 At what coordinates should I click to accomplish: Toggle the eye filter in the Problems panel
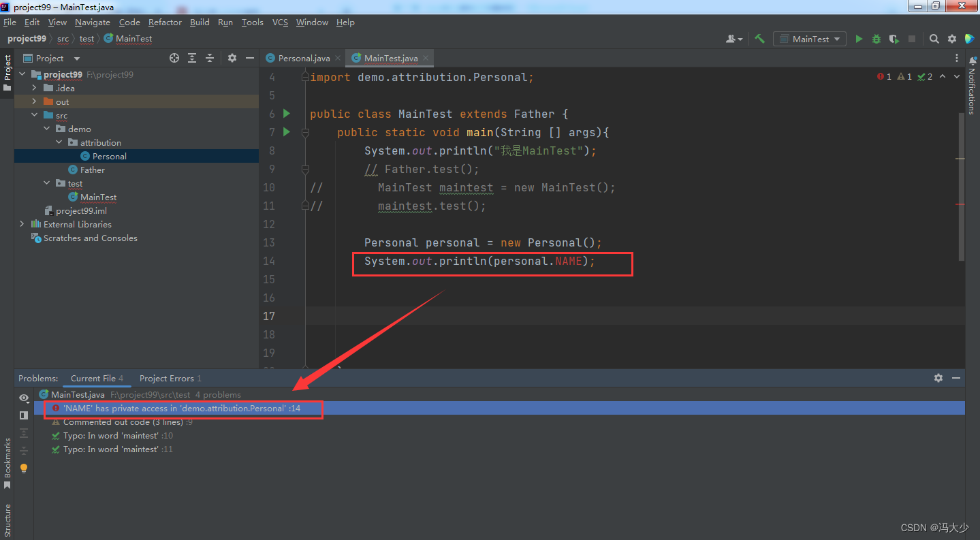point(24,398)
